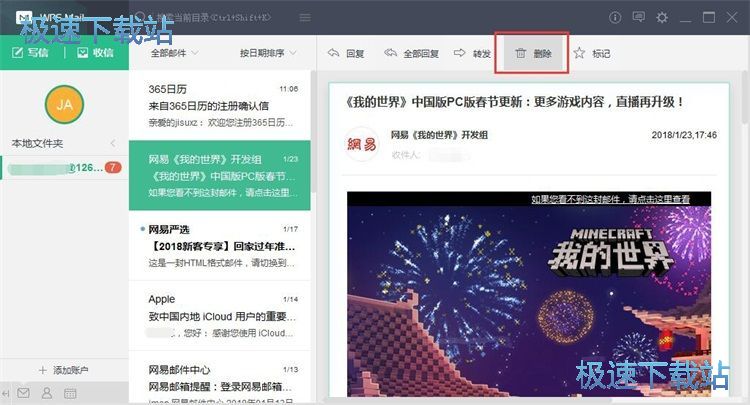Click the star icon beside 标记

579,53
